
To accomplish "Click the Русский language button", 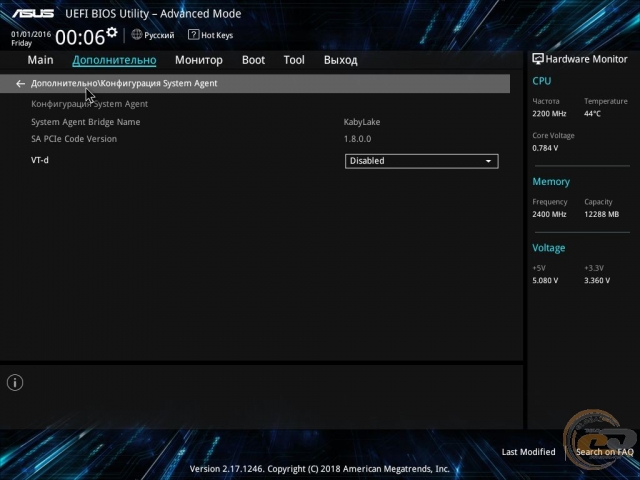I will pos(159,36).
